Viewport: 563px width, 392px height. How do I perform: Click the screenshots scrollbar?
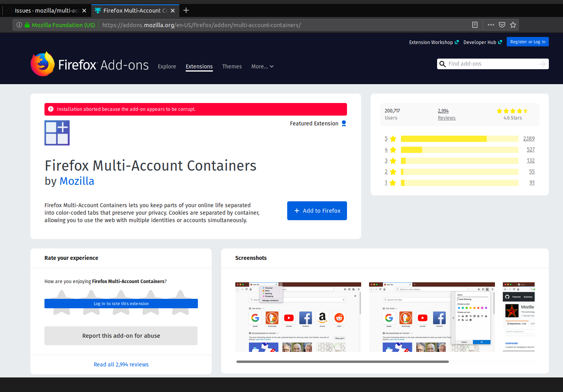click(342, 361)
